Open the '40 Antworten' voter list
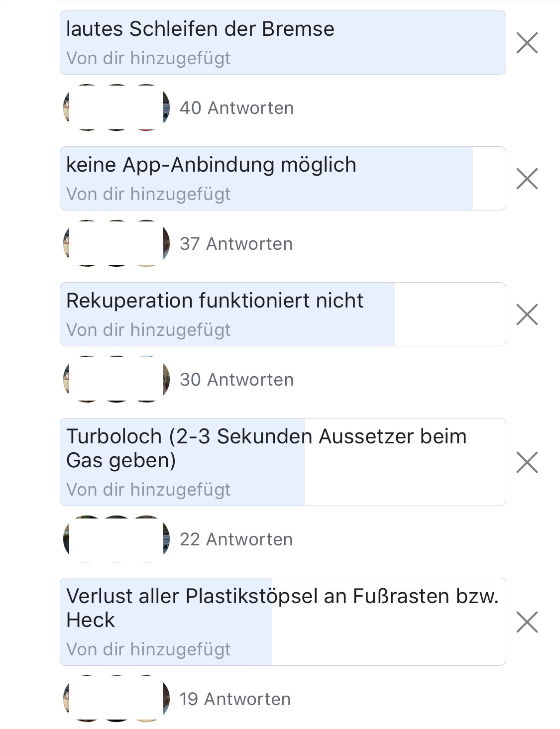560x729 pixels. 236,108
